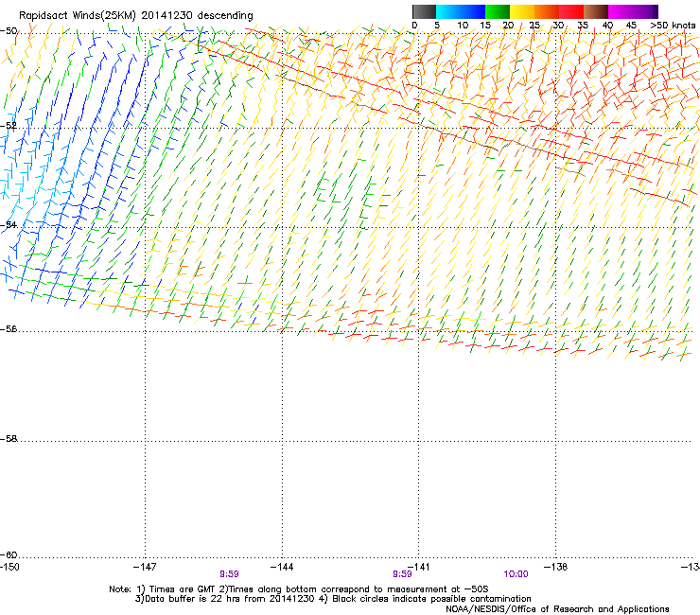The height and width of the screenshot is (615, 700).
Task: Click the '>50 knots' legend label
Action: pos(673,26)
